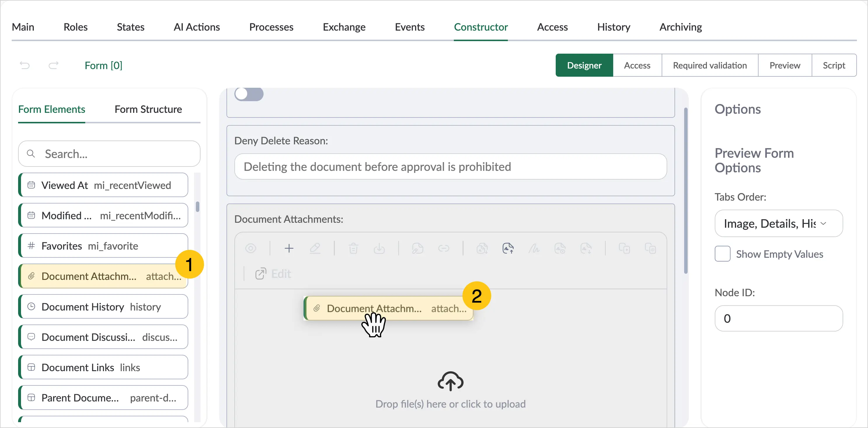Click the trash delete icon in attachments toolbar
Screen dimensions: 868x428
pyautogui.click(x=353, y=248)
